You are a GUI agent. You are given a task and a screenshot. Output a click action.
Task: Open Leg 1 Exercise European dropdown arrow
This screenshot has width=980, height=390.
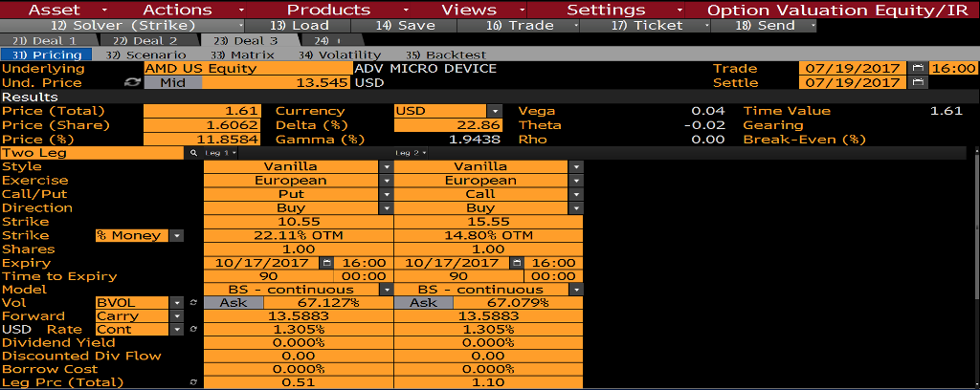[387, 181]
